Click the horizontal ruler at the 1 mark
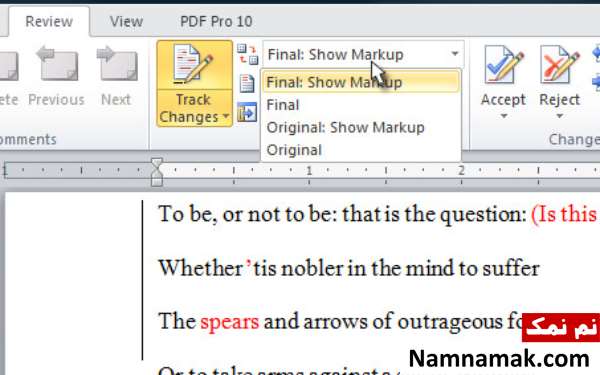The image size is (600, 375). (309, 170)
